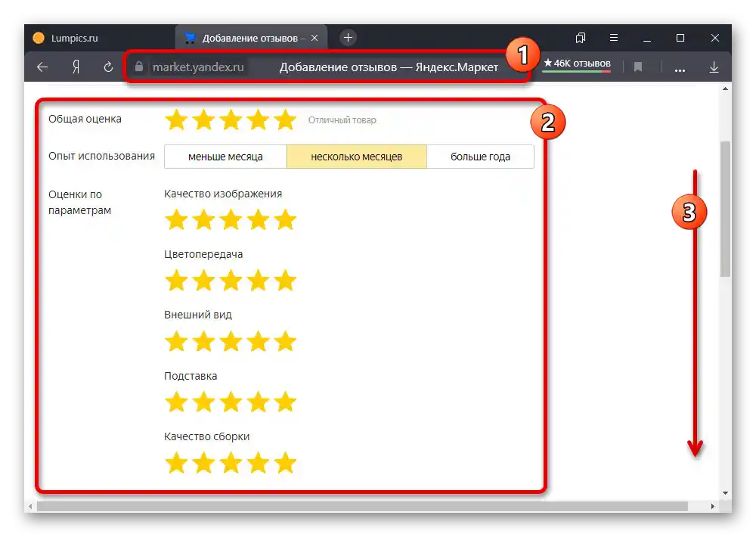Select the 'меньше месяца' usage option
Viewport: 756px width, 537px height.
point(225,156)
